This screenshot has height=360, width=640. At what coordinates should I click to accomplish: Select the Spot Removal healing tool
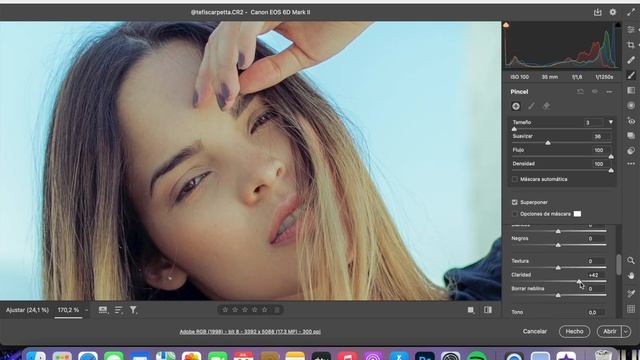[631, 60]
